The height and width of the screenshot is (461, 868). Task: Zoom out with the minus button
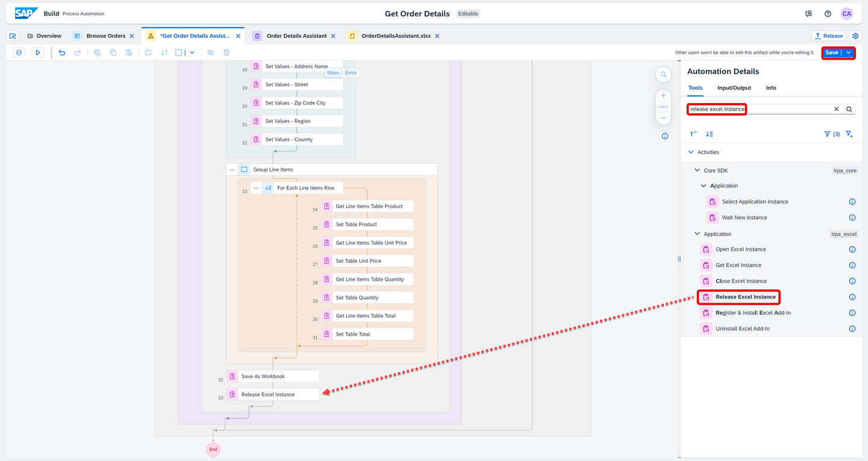(663, 118)
